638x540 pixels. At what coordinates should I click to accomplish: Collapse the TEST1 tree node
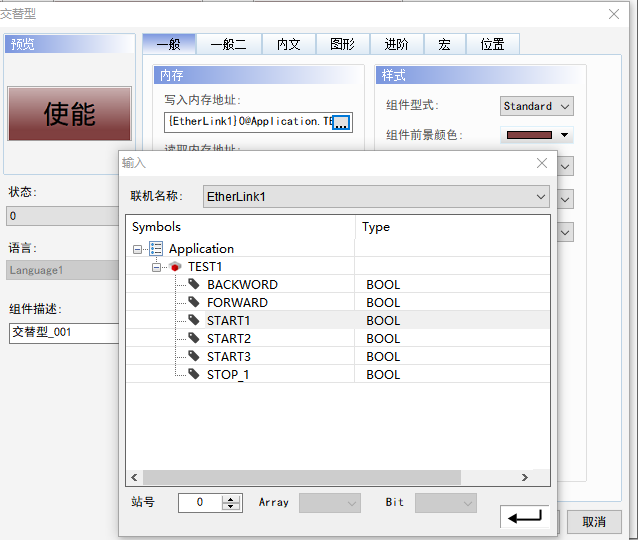tap(157, 267)
